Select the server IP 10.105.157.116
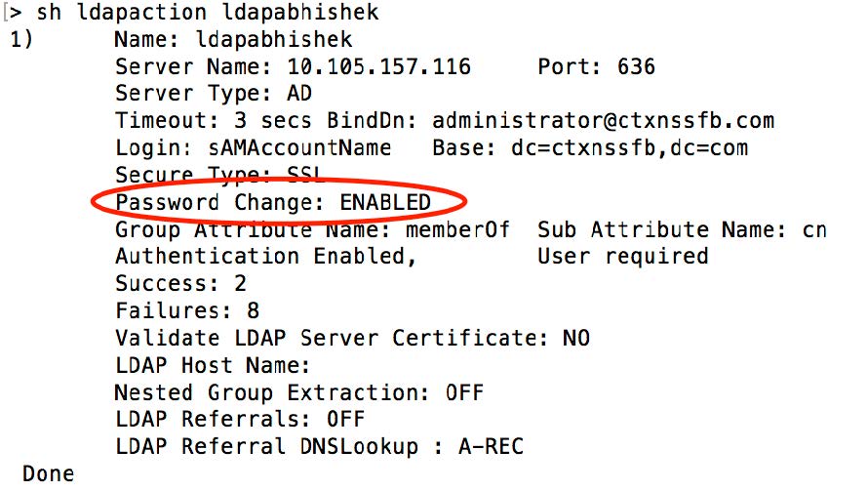868x491 pixels. (379, 67)
